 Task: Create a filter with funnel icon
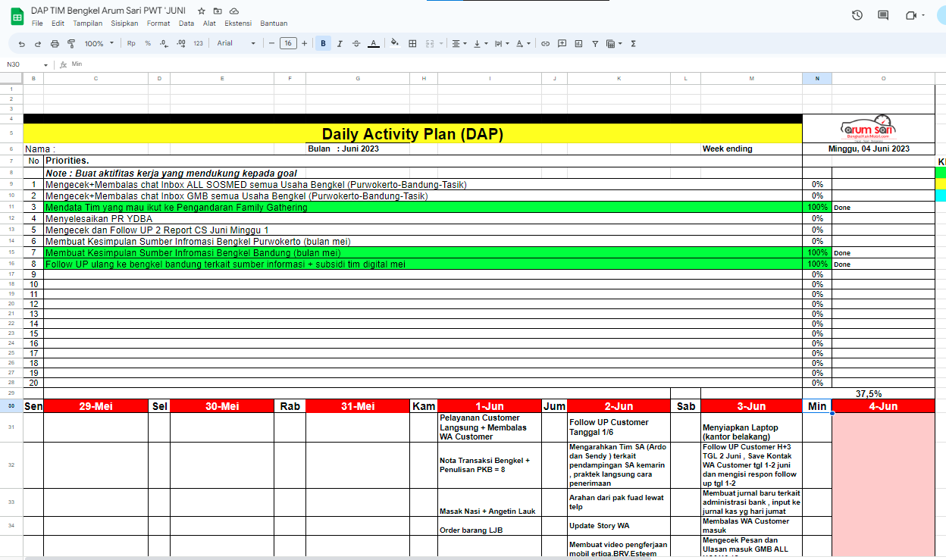click(x=595, y=44)
